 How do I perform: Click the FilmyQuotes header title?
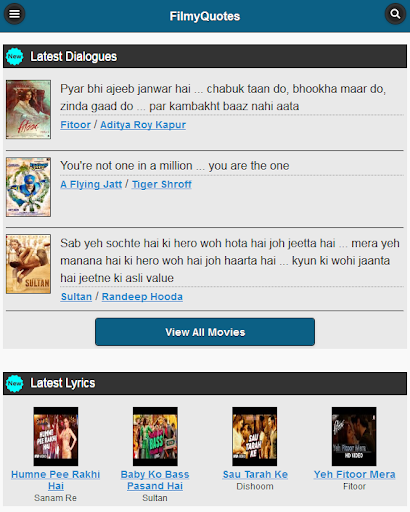tap(205, 16)
